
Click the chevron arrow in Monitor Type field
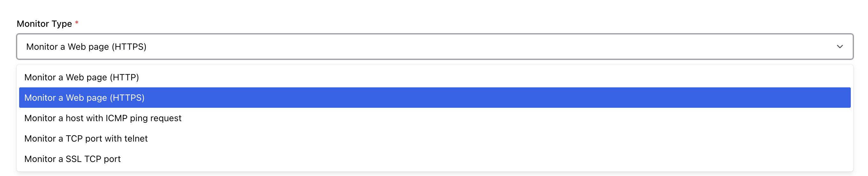839,47
